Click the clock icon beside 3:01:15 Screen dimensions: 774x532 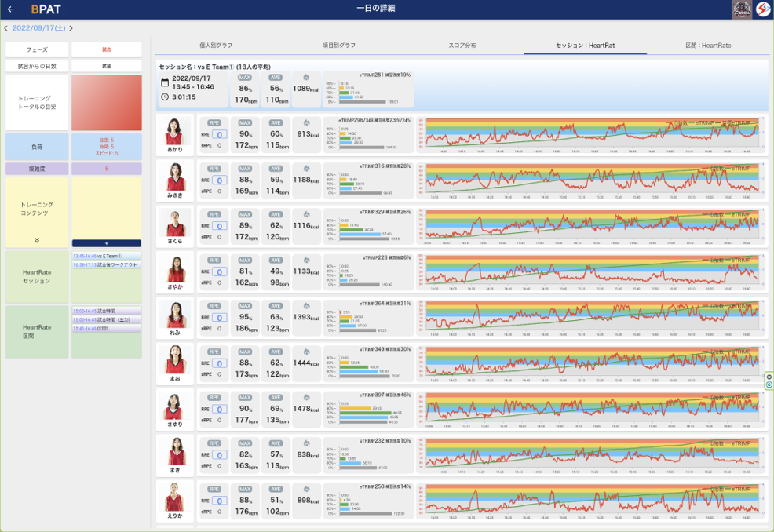click(164, 97)
